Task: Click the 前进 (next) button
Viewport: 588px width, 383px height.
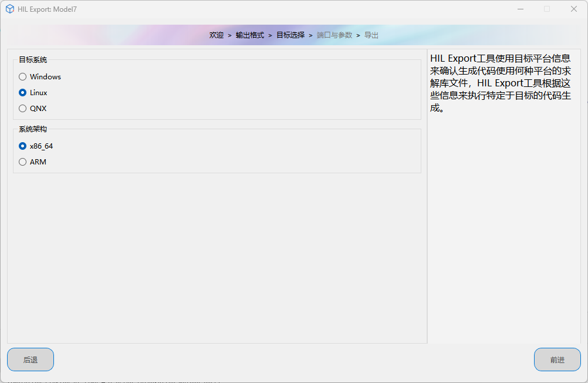Action: [x=557, y=360]
